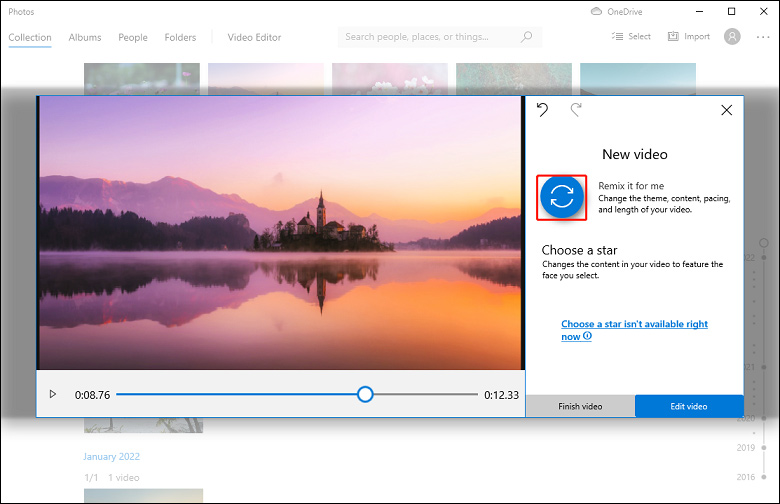Open the Video Editor tab
The width and height of the screenshot is (780, 504).
coord(254,37)
